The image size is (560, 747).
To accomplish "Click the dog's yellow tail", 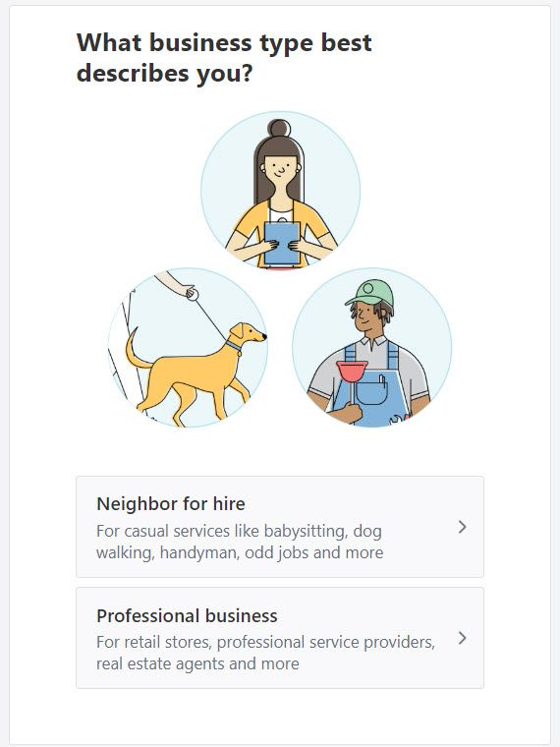I will point(136,349).
